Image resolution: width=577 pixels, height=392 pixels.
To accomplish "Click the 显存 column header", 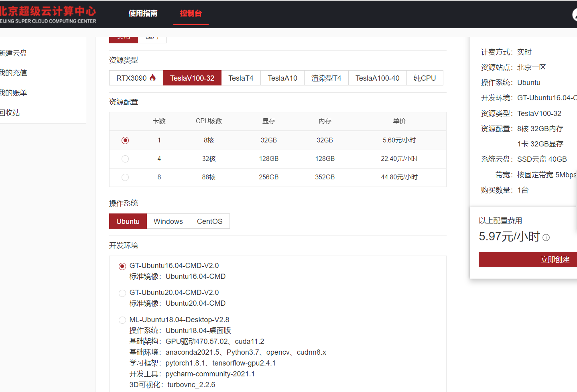I will [x=269, y=121].
